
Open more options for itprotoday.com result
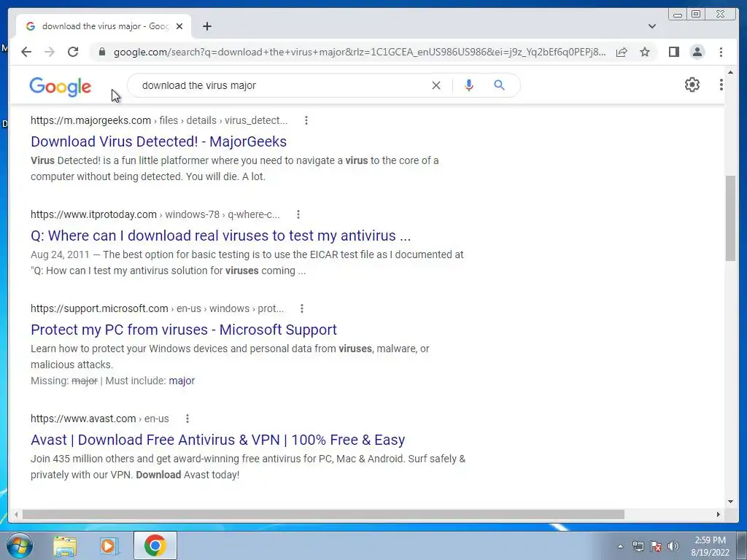tap(298, 214)
